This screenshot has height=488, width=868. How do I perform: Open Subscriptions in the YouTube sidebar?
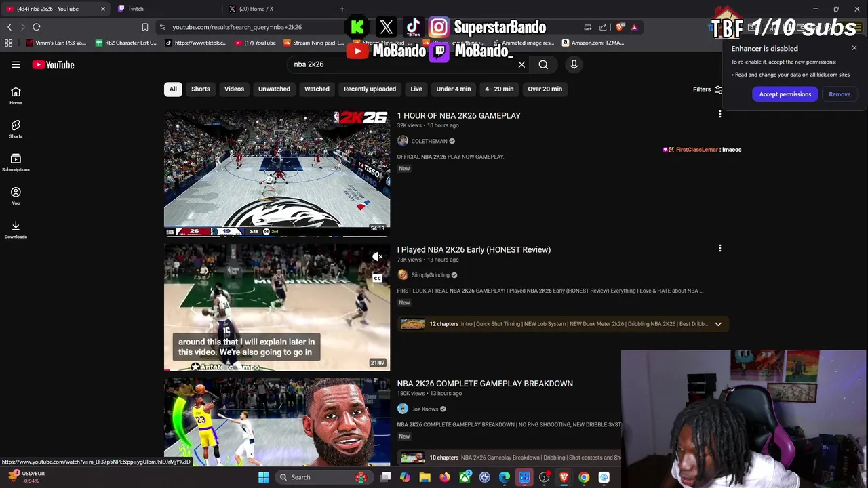(16, 163)
